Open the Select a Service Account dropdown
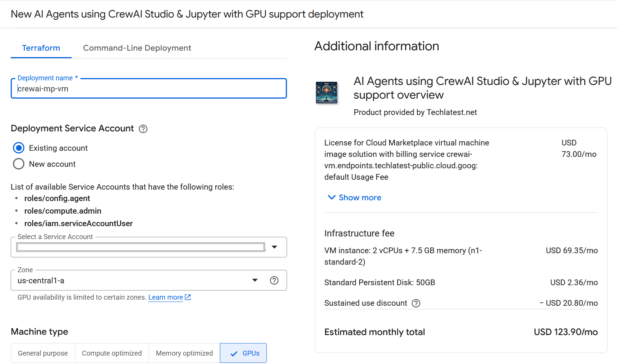Viewport: 617px width, 364px height. (x=149, y=247)
